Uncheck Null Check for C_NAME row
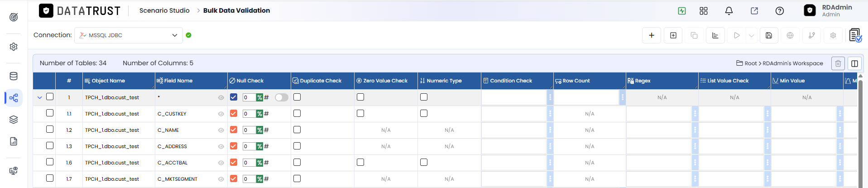This screenshot has height=188, width=868. click(234, 130)
